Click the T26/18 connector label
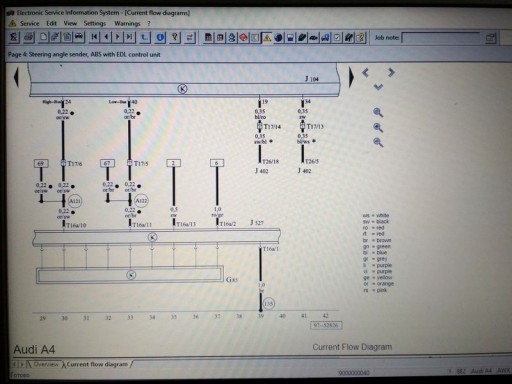512x384 pixels. click(270, 162)
